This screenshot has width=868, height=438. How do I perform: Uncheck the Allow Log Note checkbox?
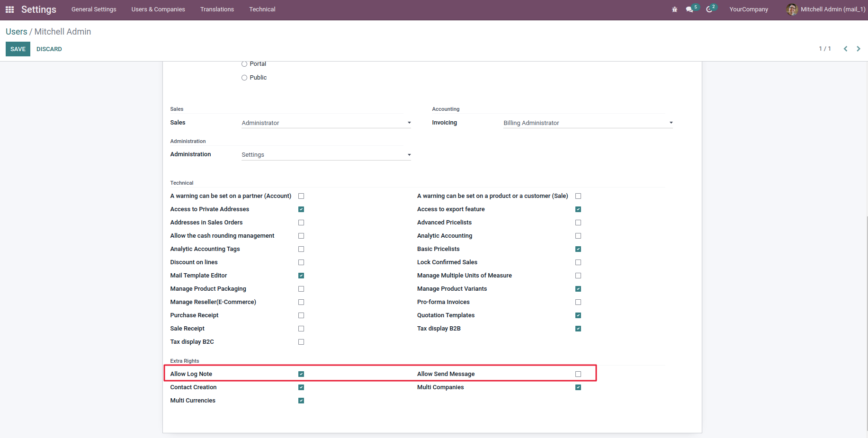(x=301, y=374)
